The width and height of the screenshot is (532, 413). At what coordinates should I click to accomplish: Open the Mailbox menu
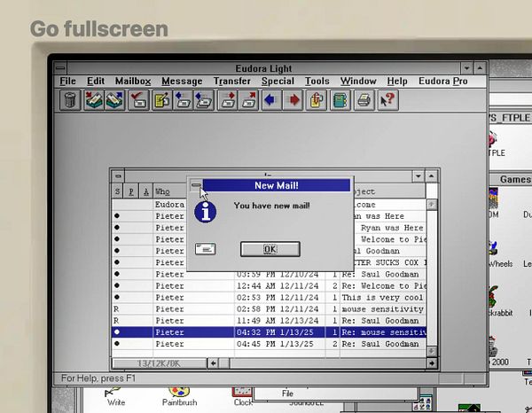coord(133,81)
